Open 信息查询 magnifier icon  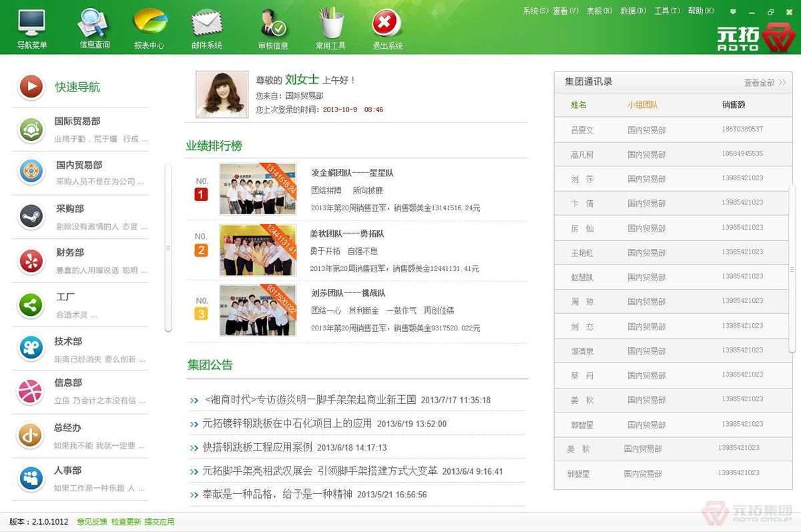tap(94, 23)
